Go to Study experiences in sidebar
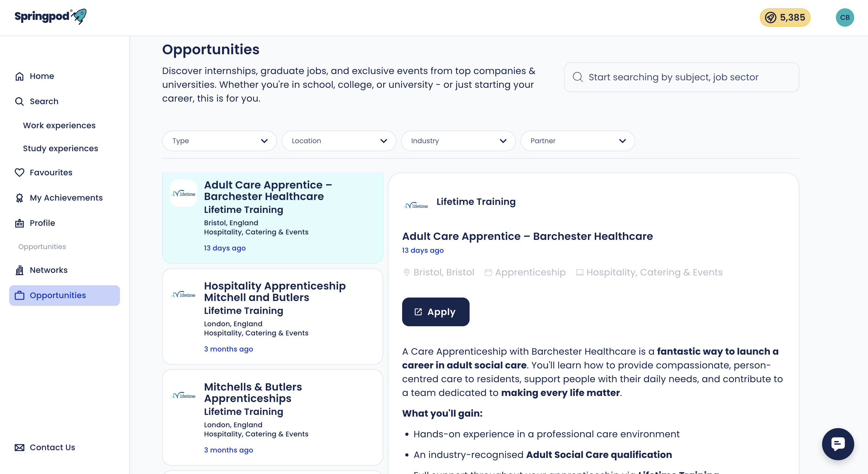 [x=61, y=148]
